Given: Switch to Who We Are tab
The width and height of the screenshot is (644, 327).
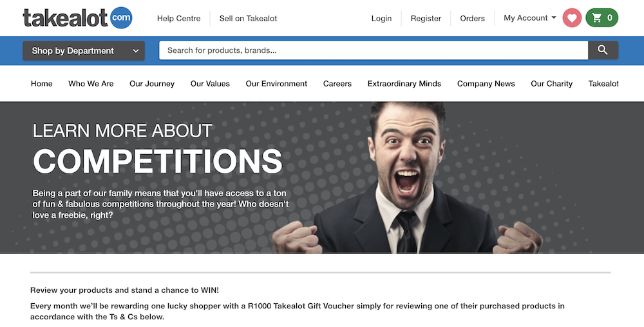Looking at the screenshot, I should [91, 83].
